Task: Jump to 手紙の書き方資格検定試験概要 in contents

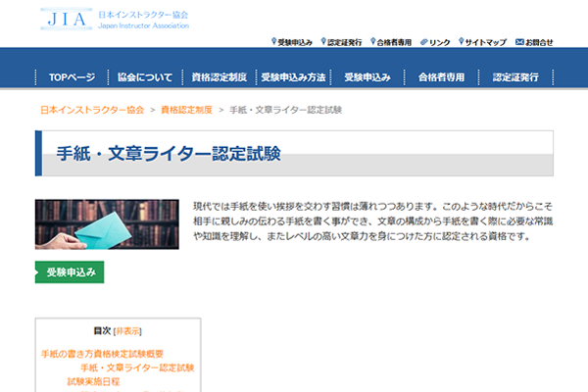Action: (102, 353)
